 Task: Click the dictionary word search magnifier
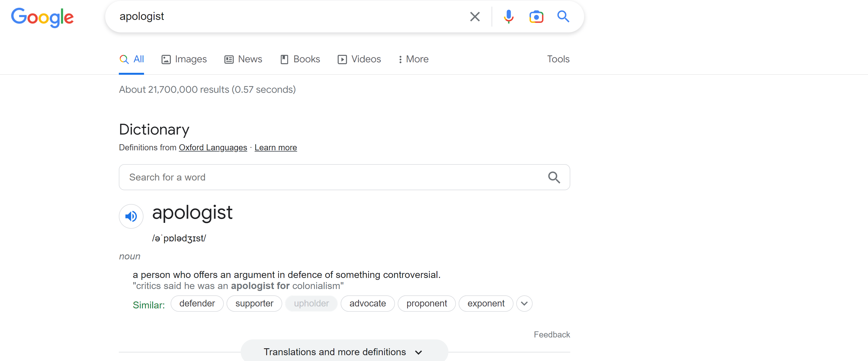[x=554, y=177]
